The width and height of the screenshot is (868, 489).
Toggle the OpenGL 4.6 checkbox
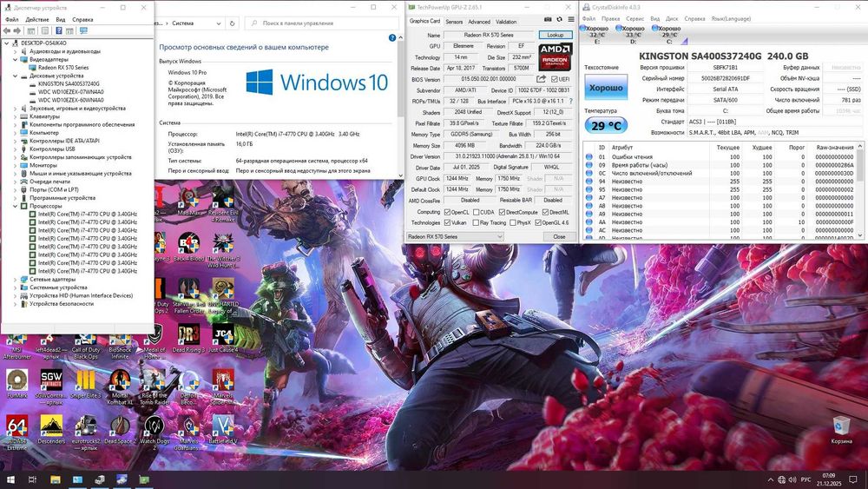pyautogui.click(x=537, y=222)
